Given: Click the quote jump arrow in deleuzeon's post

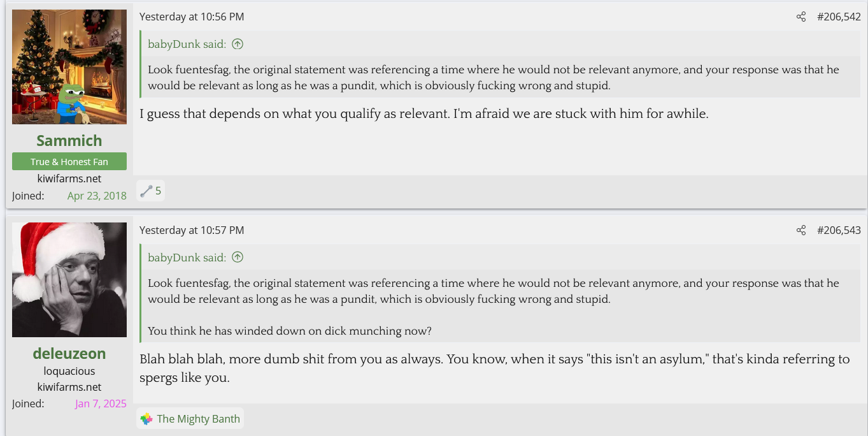Looking at the screenshot, I should (x=238, y=258).
